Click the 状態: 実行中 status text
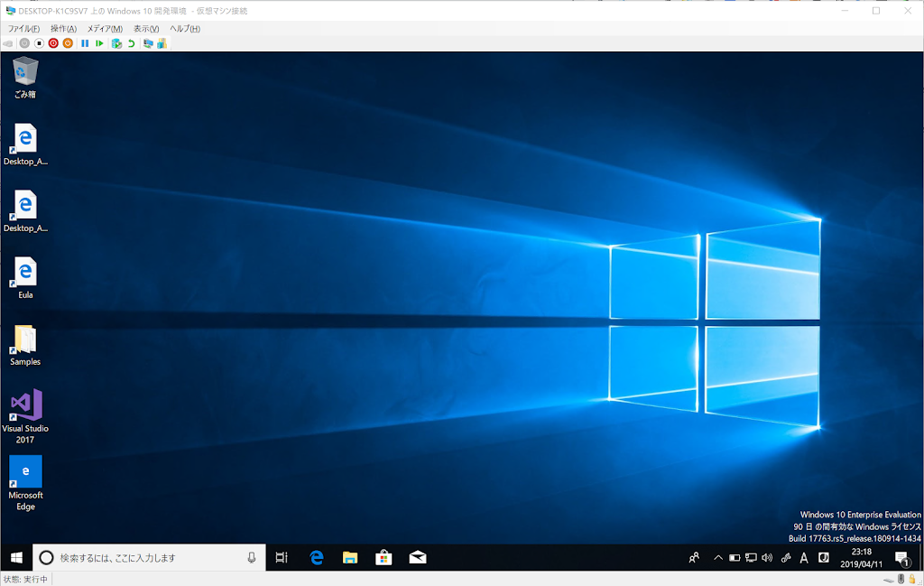Image resolution: width=924 pixels, height=586 pixels. [x=25, y=580]
